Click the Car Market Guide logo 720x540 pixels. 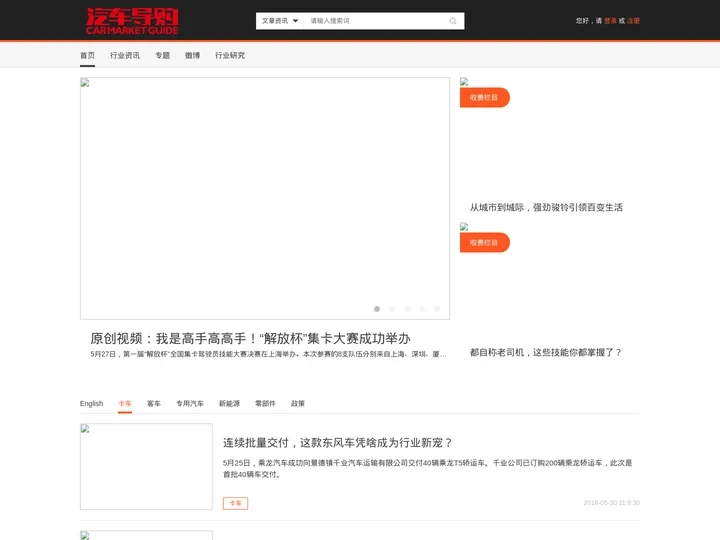point(132,21)
